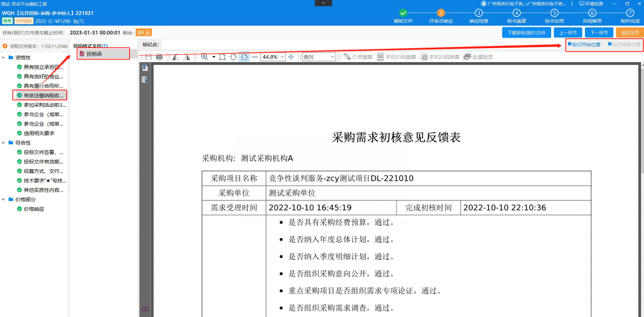Select step 编制文件 with green check

tap(403, 16)
